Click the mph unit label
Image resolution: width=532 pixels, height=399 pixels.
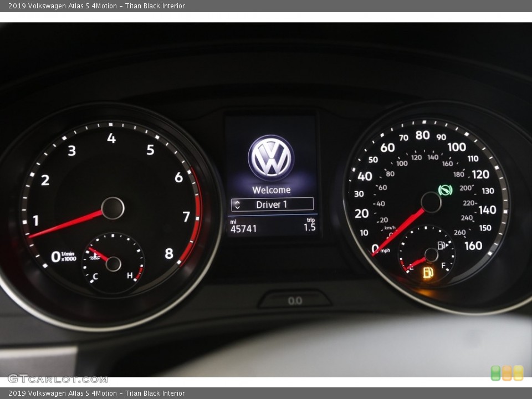click(x=385, y=250)
